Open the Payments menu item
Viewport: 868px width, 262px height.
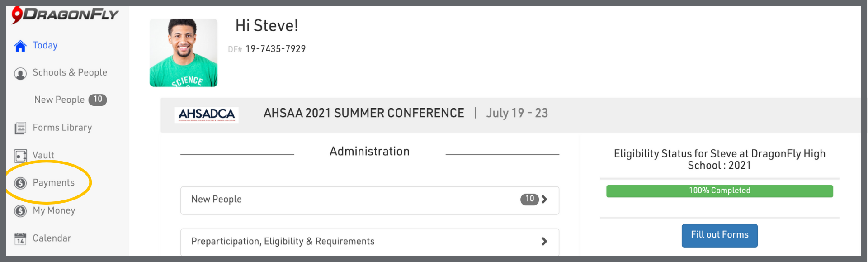53,183
